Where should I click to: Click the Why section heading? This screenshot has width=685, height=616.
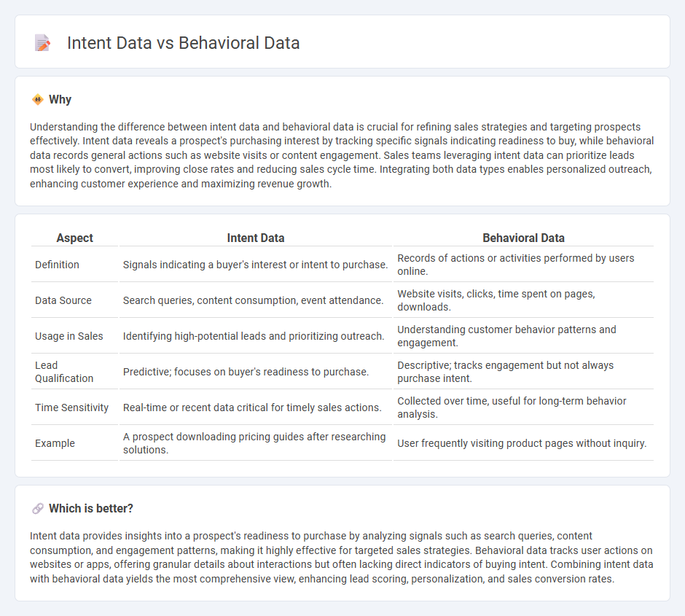click(x=60, y=100)
